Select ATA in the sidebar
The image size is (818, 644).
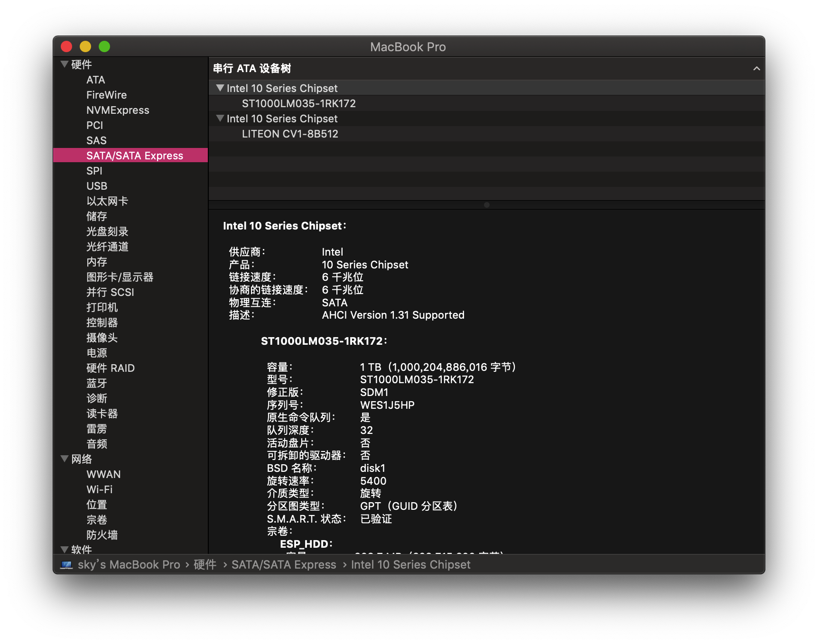[95, 80]
